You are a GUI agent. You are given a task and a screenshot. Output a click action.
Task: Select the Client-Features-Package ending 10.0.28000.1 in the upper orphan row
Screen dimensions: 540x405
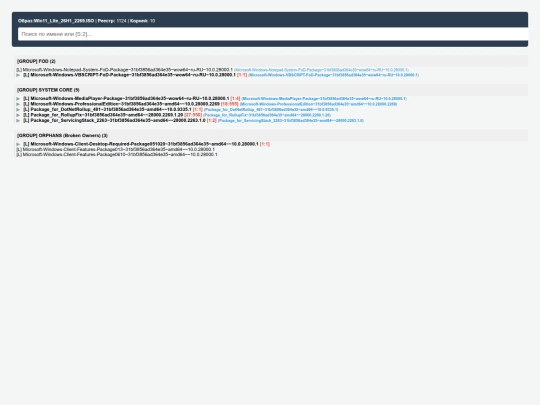click(x=115, y=149)
